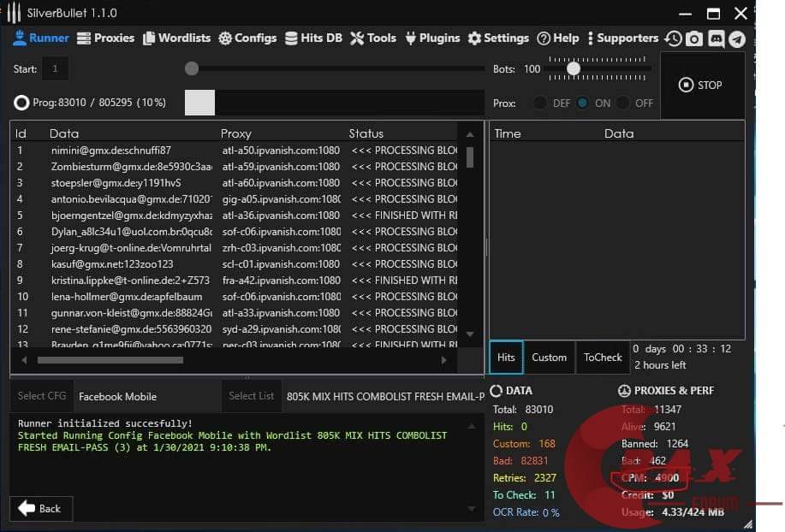Select the DEF proxy radio button

click(x=540, y=103)
